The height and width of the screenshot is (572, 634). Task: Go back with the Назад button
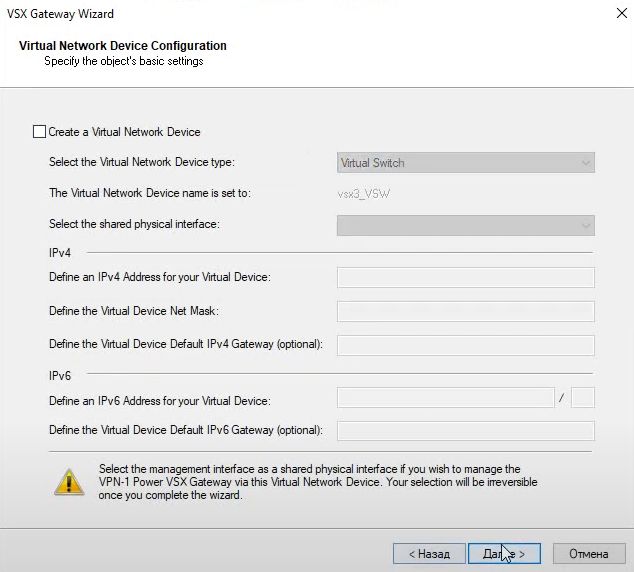point(429,553)
